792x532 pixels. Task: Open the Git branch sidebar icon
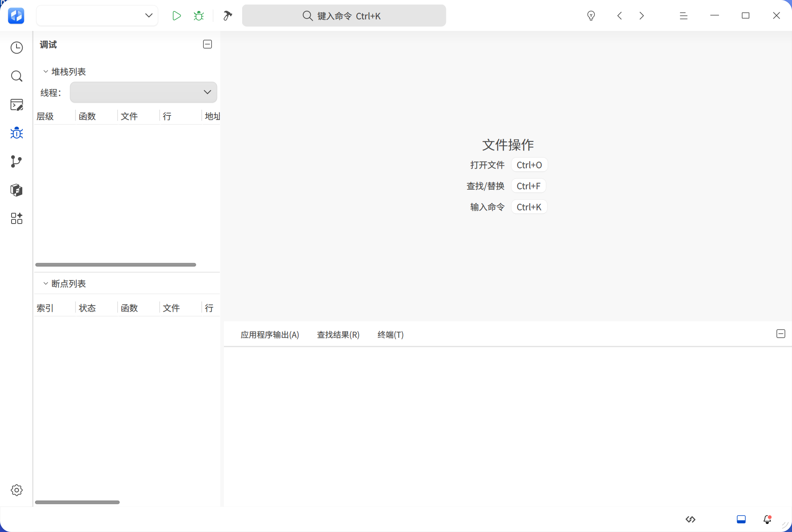coord(16,161)
